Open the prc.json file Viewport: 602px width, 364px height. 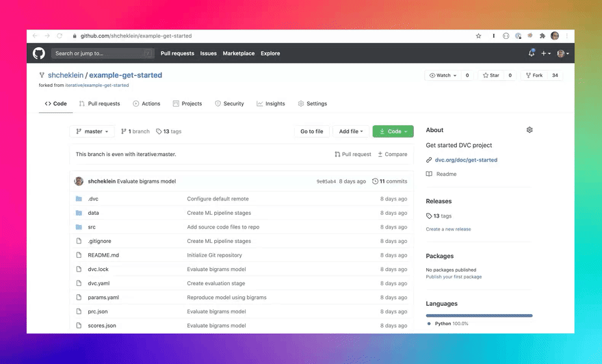pos(98,311)
